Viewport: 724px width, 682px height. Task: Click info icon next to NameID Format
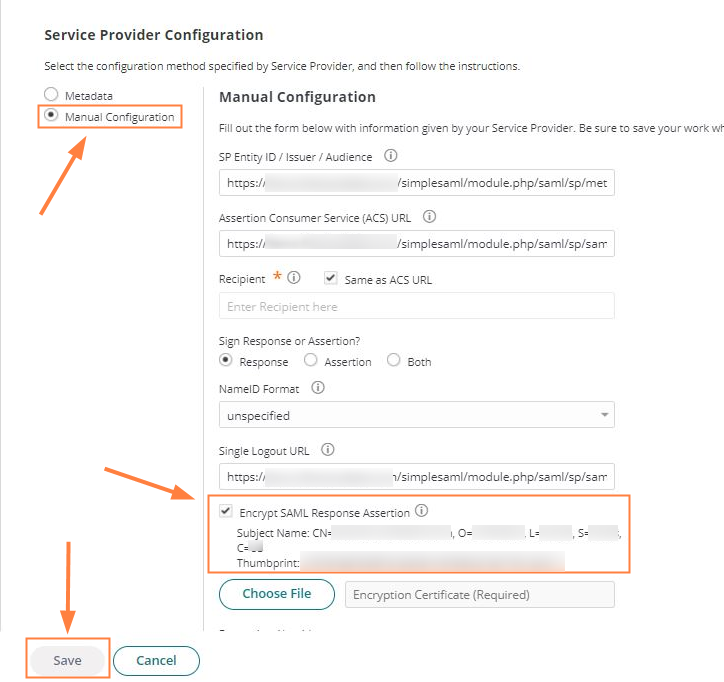[x=318, y=387]
